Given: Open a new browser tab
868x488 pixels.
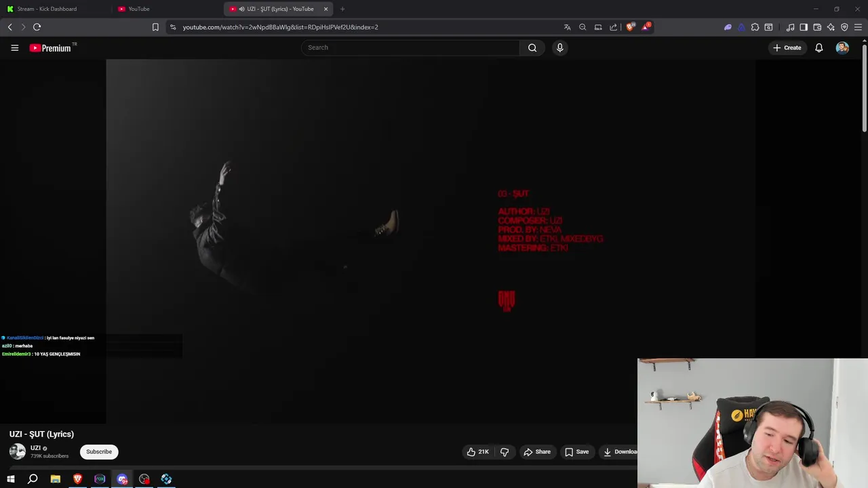Looking at the screenshot, I should point(342,9).
